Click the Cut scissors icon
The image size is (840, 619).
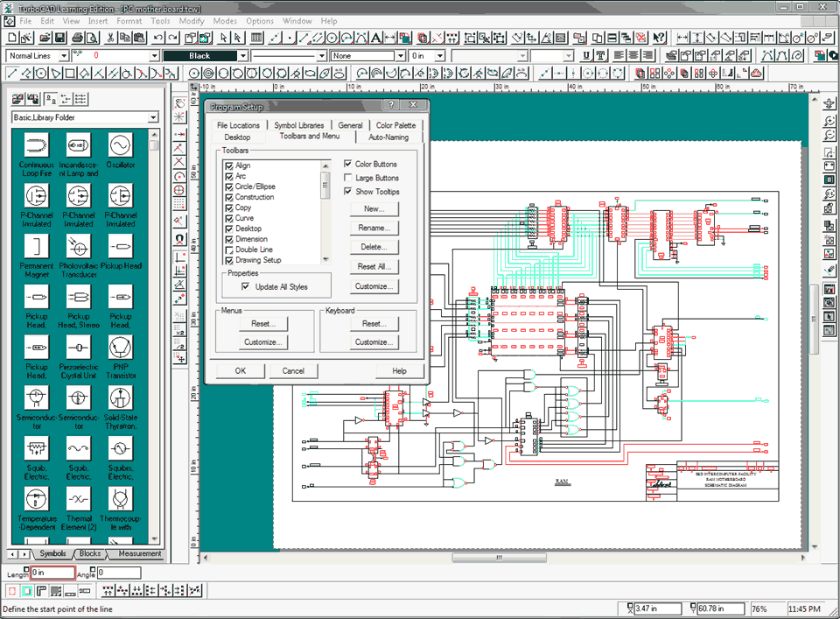pos(112,39)
